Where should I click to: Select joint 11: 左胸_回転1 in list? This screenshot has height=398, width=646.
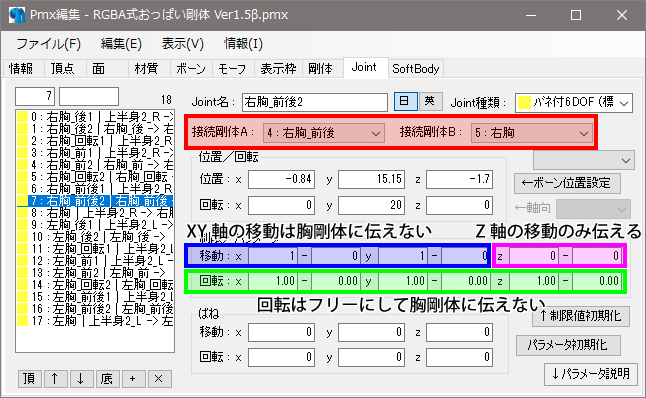click(95, 249)
